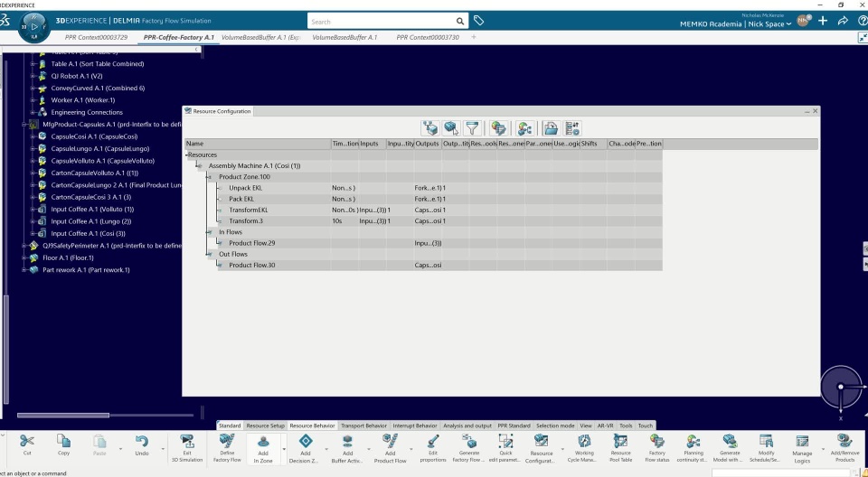Click the tag icon beside the search box
Viewport: 868px width, 477px height.
[x=479, y=21]
